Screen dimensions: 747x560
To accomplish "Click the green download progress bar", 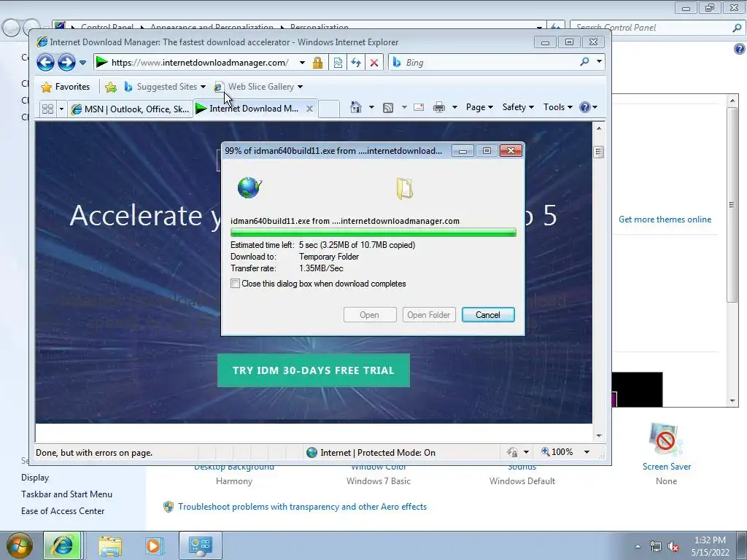I will point(373,233).
